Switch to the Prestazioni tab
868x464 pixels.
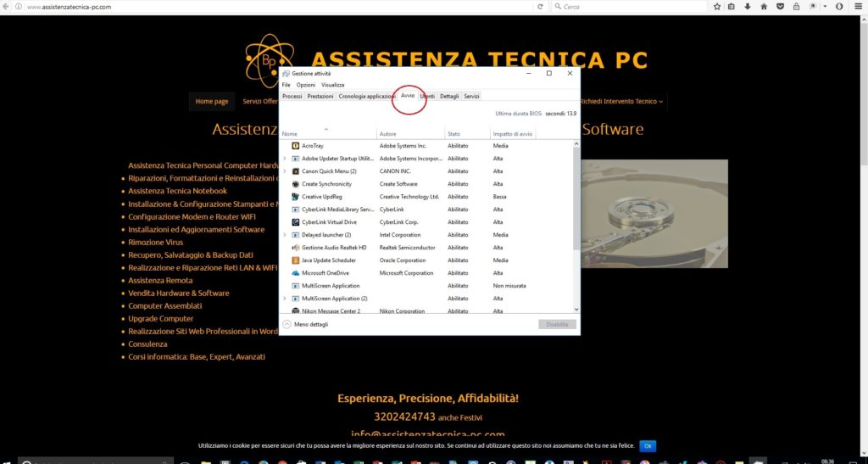coord(320,97)
